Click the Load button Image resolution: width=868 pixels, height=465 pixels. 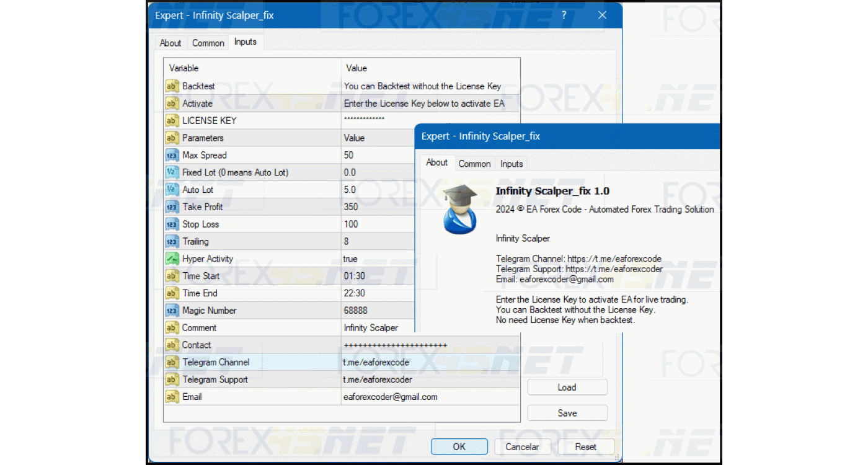pos(567,387)
